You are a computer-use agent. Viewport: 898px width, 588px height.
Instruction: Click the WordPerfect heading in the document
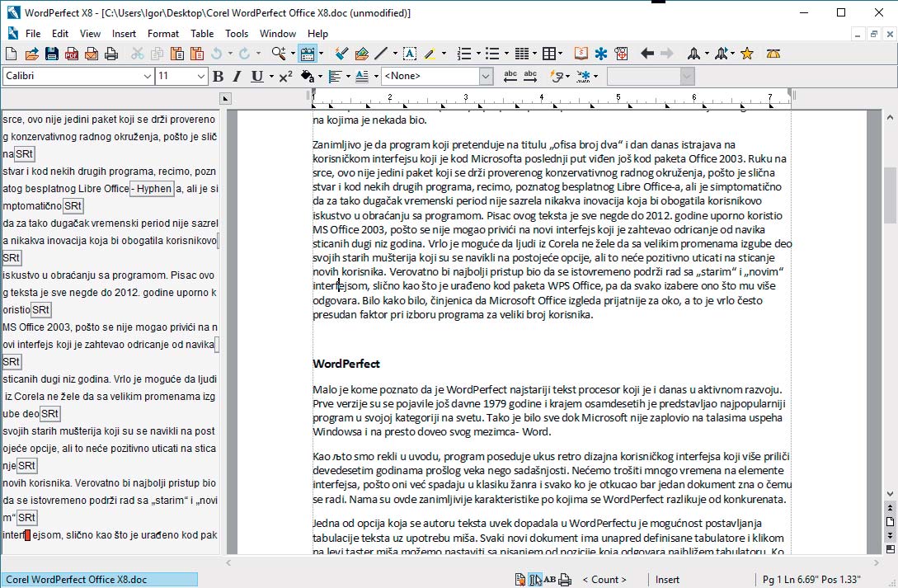346,364
